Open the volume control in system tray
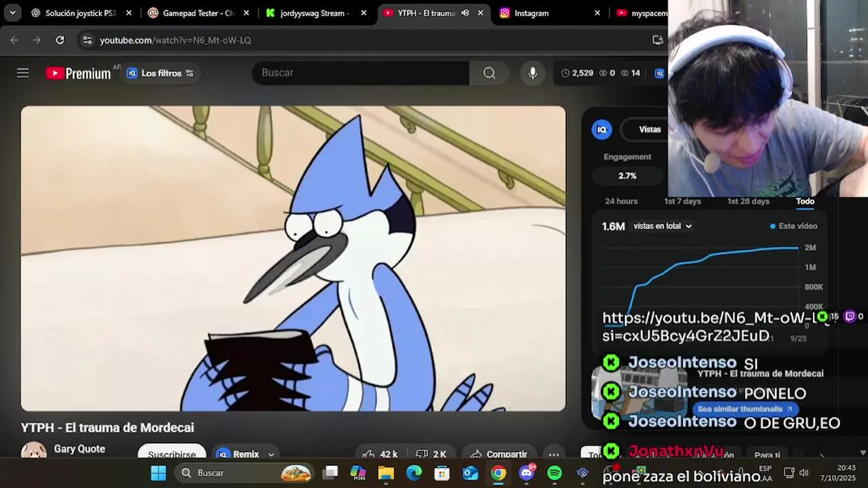Viewport: 868px width, 488px height. point(804,473)
